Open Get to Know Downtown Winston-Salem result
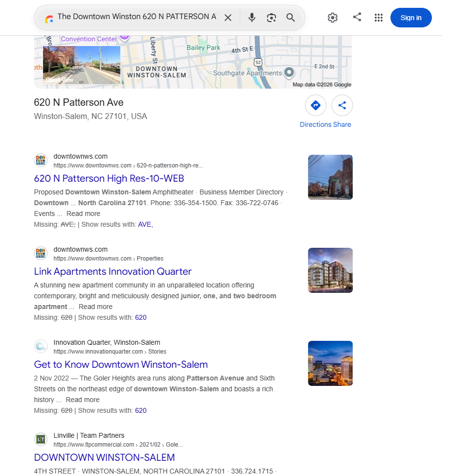The image size is (453, 476). [x=121, y=364]
